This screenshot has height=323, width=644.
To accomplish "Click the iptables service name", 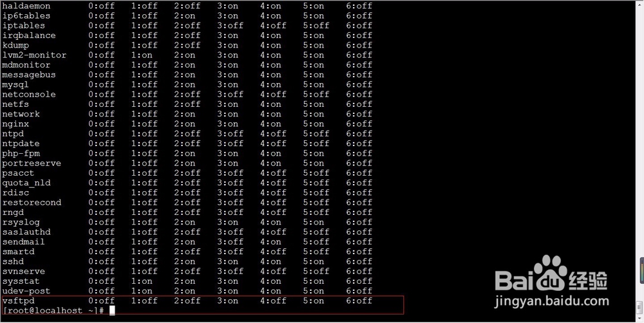I will click(24, 26).
